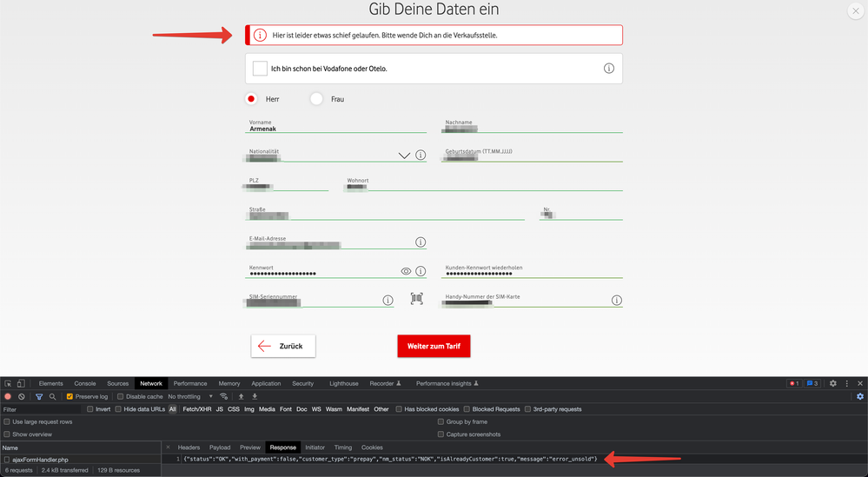Viewport: 868px width, 477px height.
Task: Open the Sources tab
Action: [118, 383]
